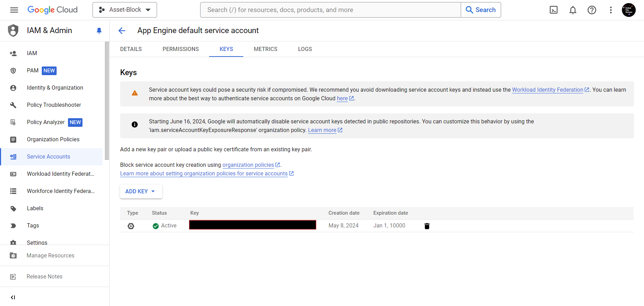Click the blue Search button
644x306 pixels.
[481, 10]
